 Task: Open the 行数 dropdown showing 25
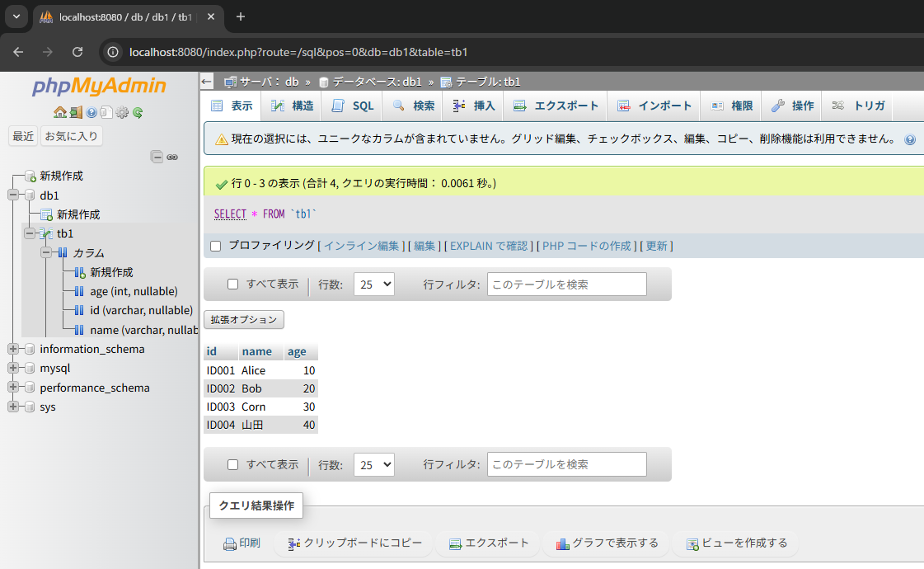click(373, 284)
